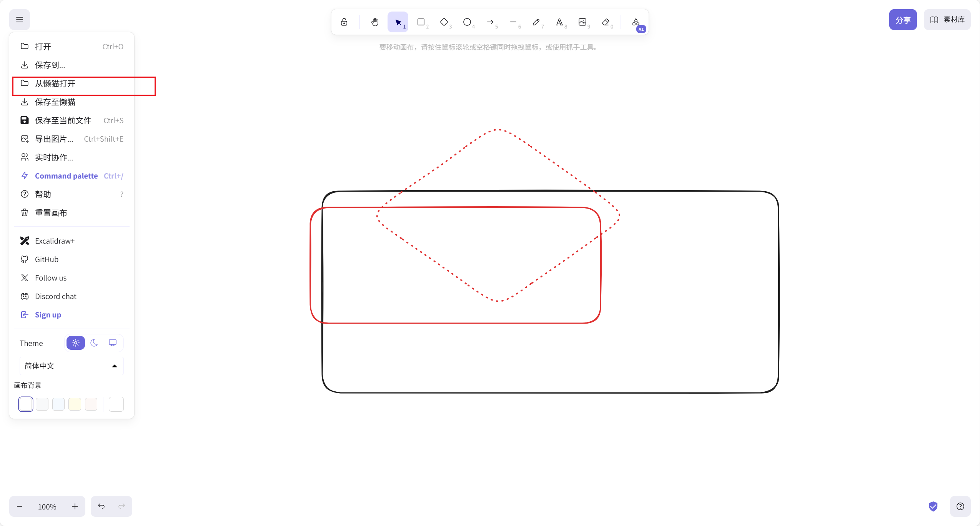Image resolution: width=980 pixels, height=526 pixels.
Task: Select the Ellipse tool
Action: [467, 22]
